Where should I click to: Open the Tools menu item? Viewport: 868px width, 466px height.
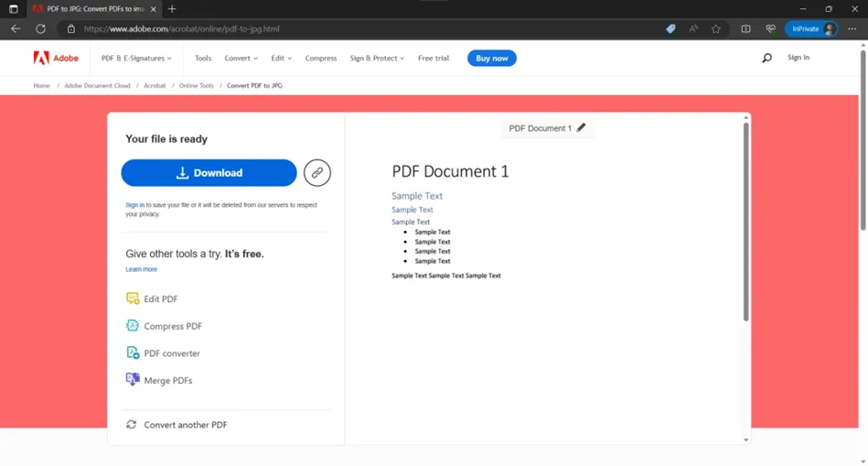203,59
